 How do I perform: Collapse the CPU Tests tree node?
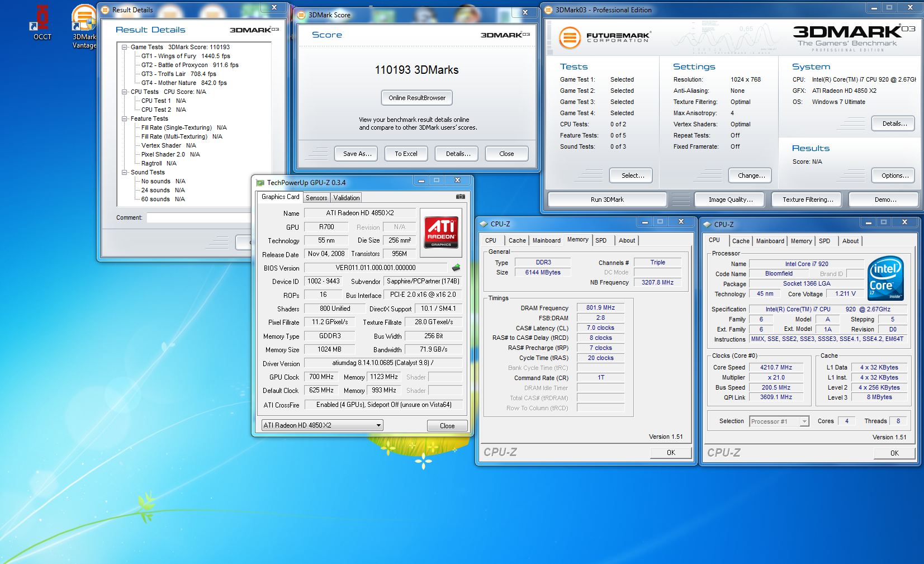point(125,92)
